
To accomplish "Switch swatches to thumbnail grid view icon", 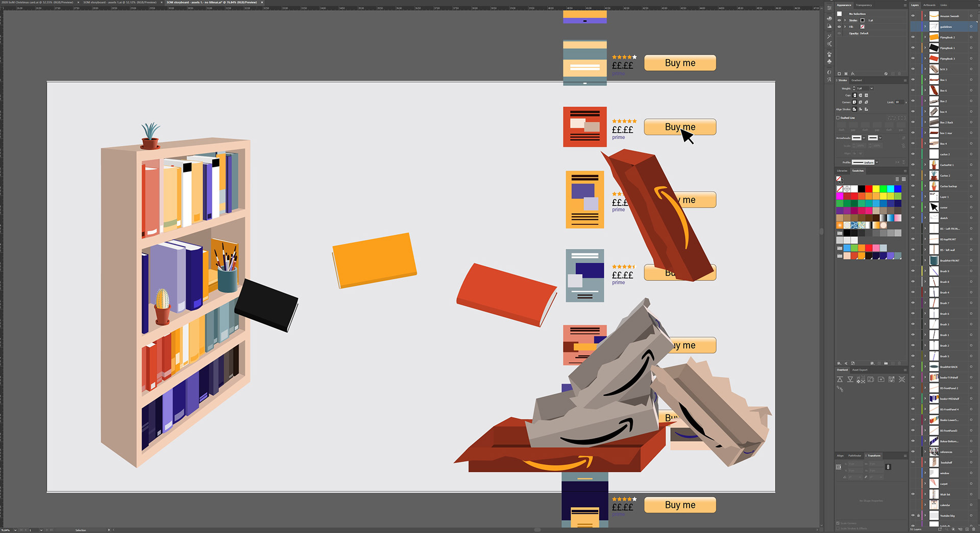I will pos(903,179).
